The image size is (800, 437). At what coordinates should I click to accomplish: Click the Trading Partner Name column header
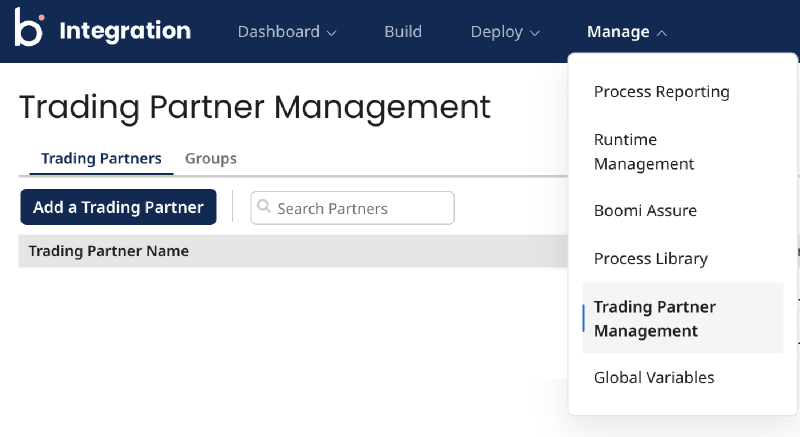[x=109, y=251]
